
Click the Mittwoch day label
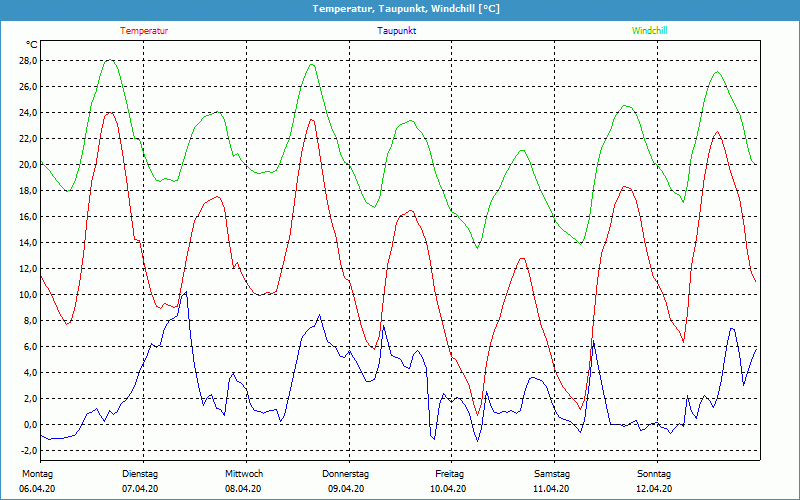(244, 474)
